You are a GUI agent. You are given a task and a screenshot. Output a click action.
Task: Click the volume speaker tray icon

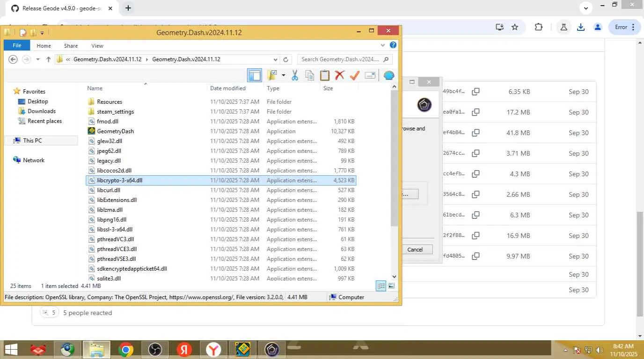coord(600,350)
